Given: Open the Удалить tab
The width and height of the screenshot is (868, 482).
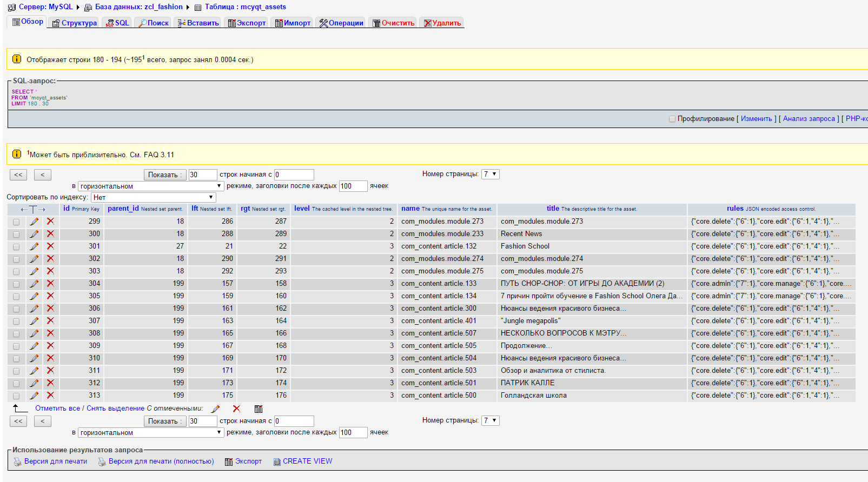Looking at the screenshot, I should click(x=442, y=23).
